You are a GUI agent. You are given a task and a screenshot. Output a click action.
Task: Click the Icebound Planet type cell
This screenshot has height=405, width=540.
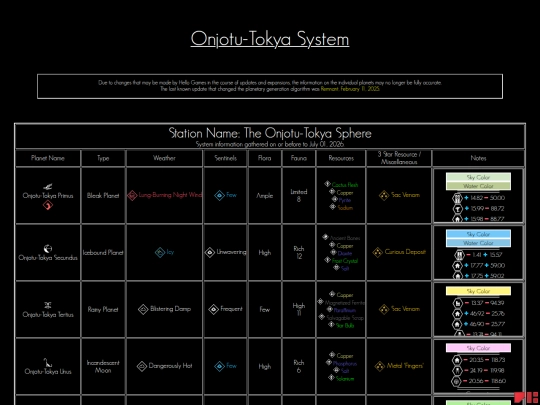click(x=103, y=252)
